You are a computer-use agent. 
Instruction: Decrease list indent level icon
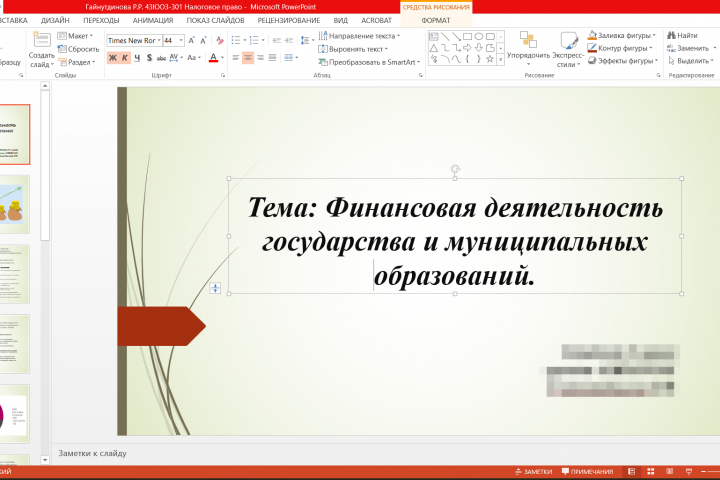pos(276,40)
